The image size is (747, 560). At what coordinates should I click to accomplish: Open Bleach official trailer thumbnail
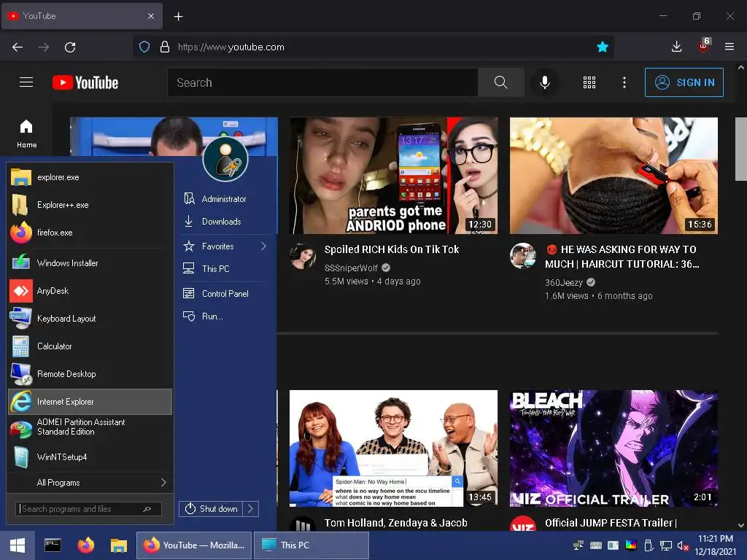614,448
